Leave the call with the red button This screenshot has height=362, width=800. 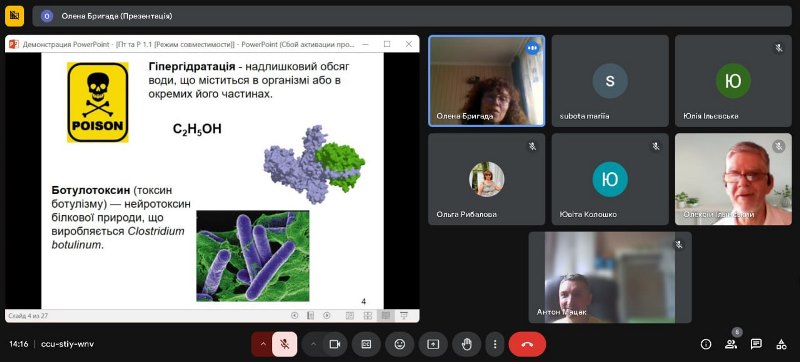tap(527, 345)
